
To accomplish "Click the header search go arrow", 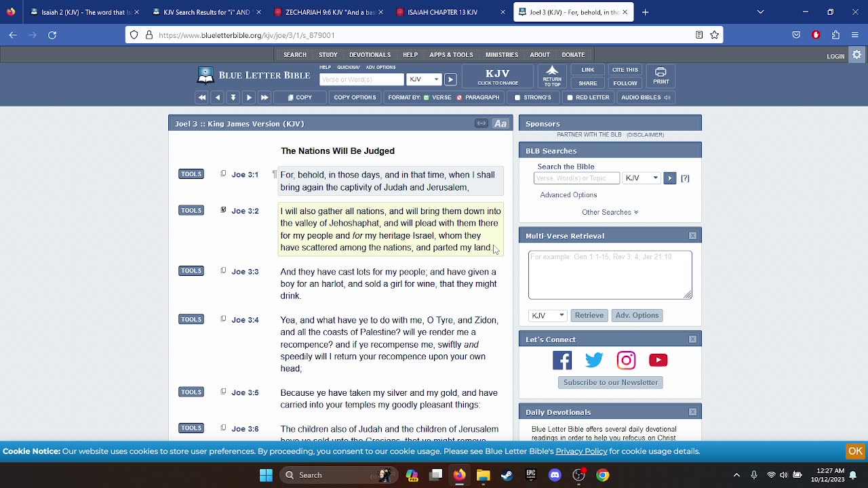I will point(450,79).
